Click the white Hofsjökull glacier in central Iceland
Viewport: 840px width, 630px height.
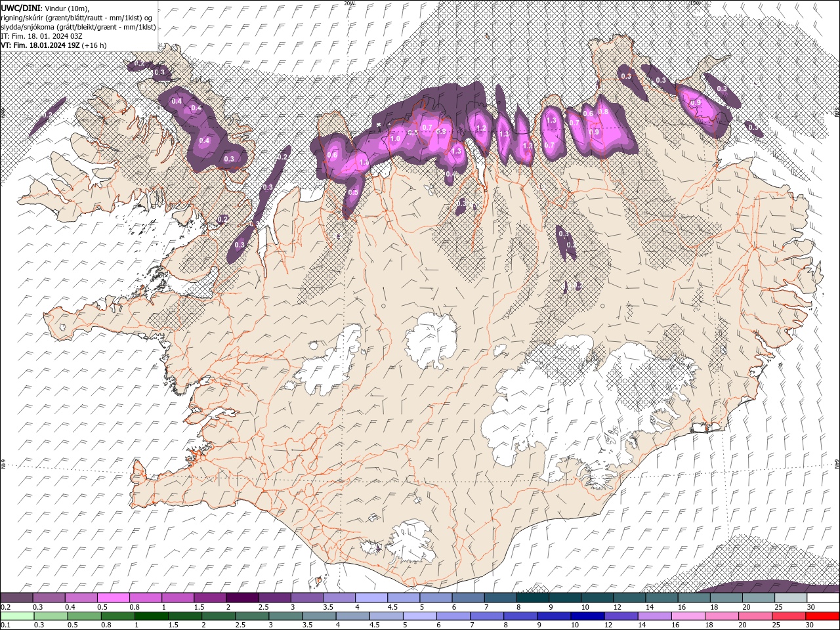(x=431, y=340)
